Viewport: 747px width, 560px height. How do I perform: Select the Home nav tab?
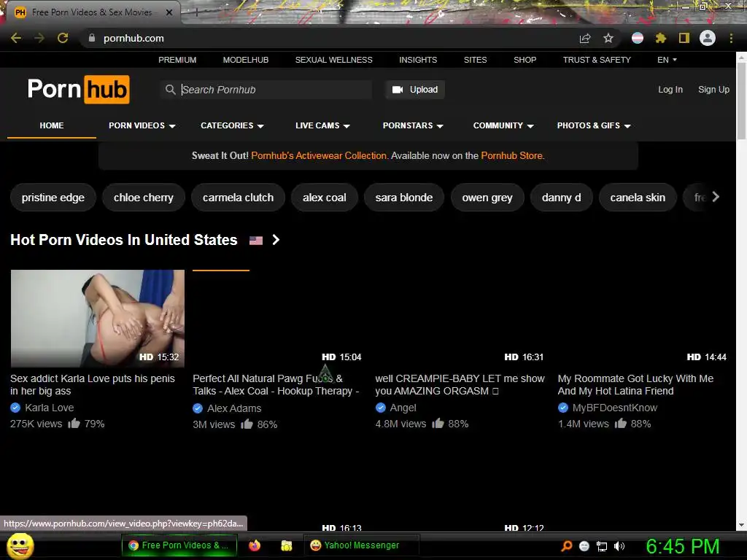52,125
